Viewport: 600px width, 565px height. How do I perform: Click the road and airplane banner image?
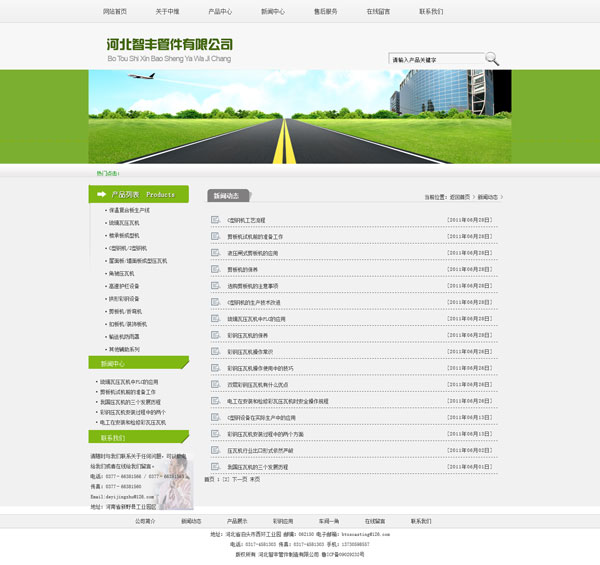click(x=300, y=117)
